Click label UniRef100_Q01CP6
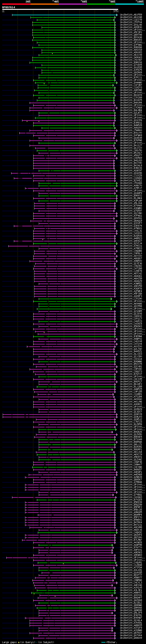The height and width of the screenshot is (644, 146). (131, 120)
